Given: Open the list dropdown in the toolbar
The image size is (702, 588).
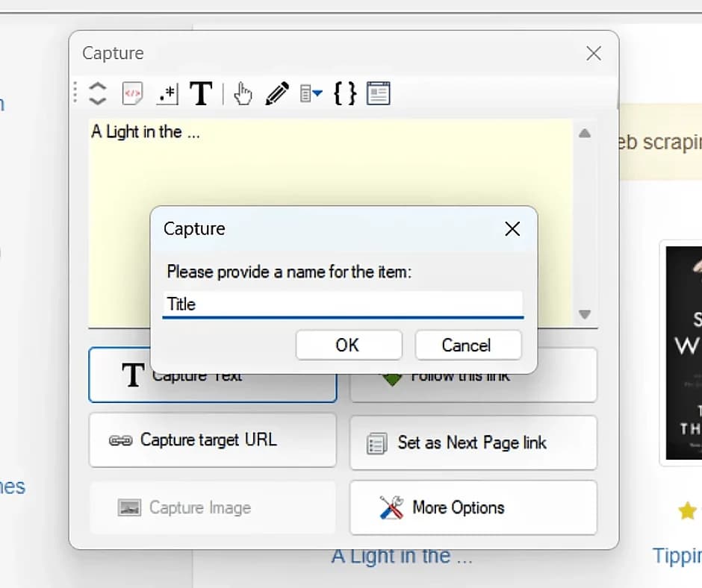Looking at the screenshot, I should [x=311, y=93].
